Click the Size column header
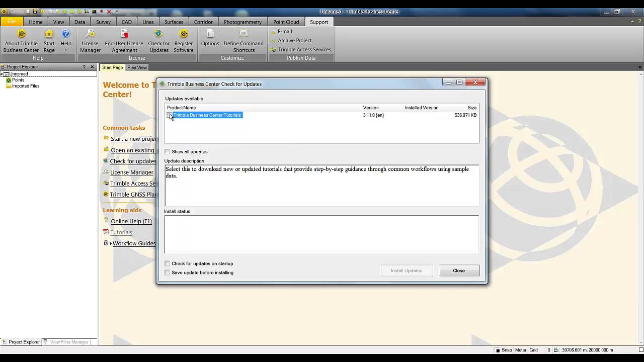The width and height of the screenshot is (644, 362). click(x=472, y=108)
